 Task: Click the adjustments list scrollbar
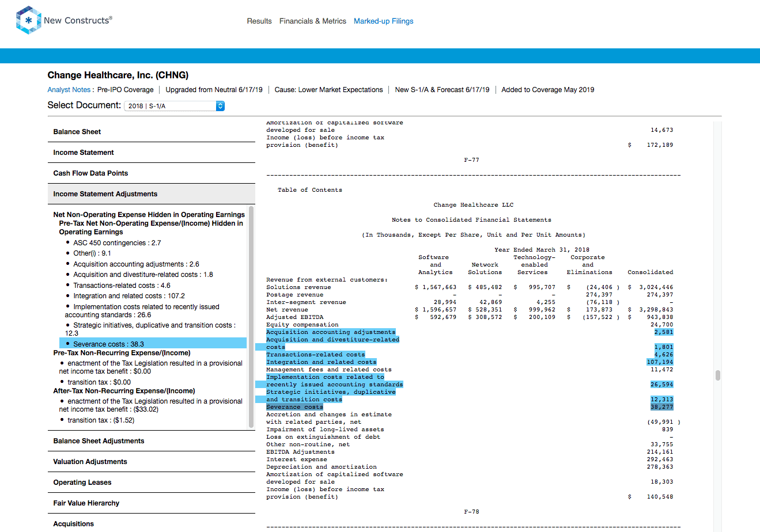[251, 317]
